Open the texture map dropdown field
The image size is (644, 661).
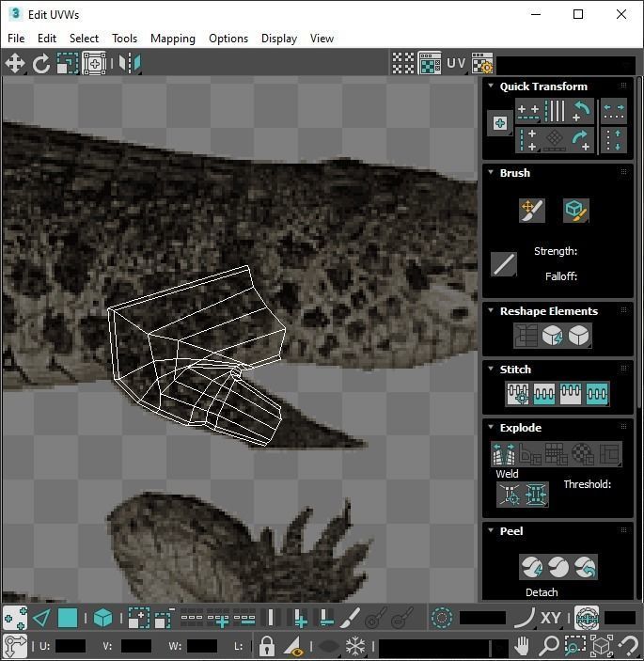click(x=566, y=66)
